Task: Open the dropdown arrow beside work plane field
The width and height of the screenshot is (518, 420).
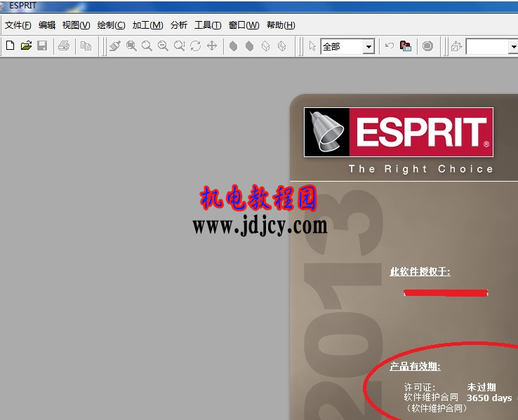Action: pos(513,46)
